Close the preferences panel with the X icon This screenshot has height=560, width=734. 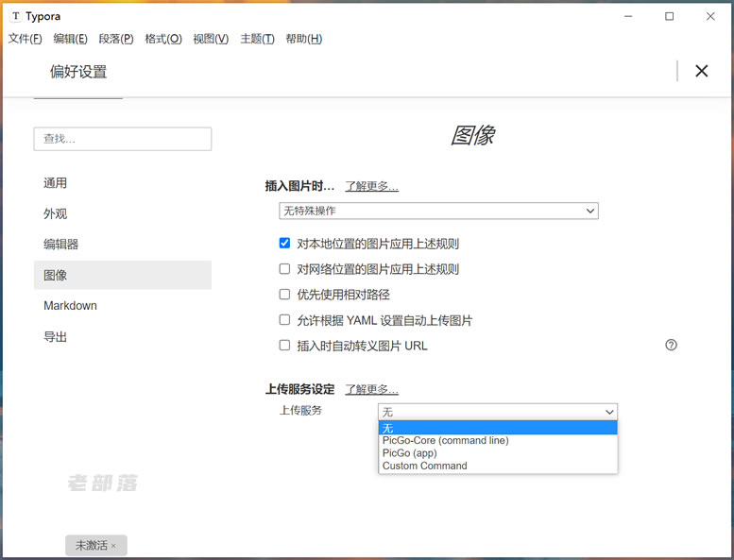(701, 71)
